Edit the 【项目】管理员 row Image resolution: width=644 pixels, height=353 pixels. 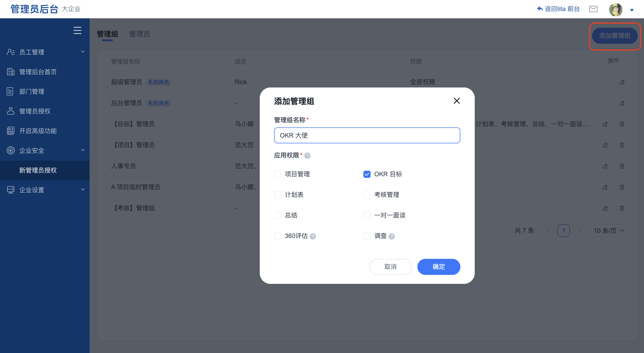pyautogui.click(x=605, y=145)
